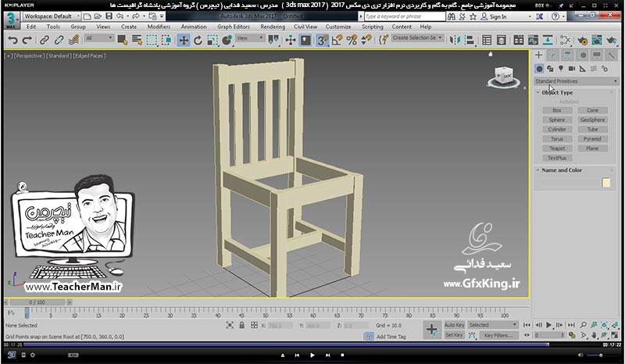This screenshot has height=364, width=625.
Task: Select the Select and Link chain tool
Action: point(44,40)
